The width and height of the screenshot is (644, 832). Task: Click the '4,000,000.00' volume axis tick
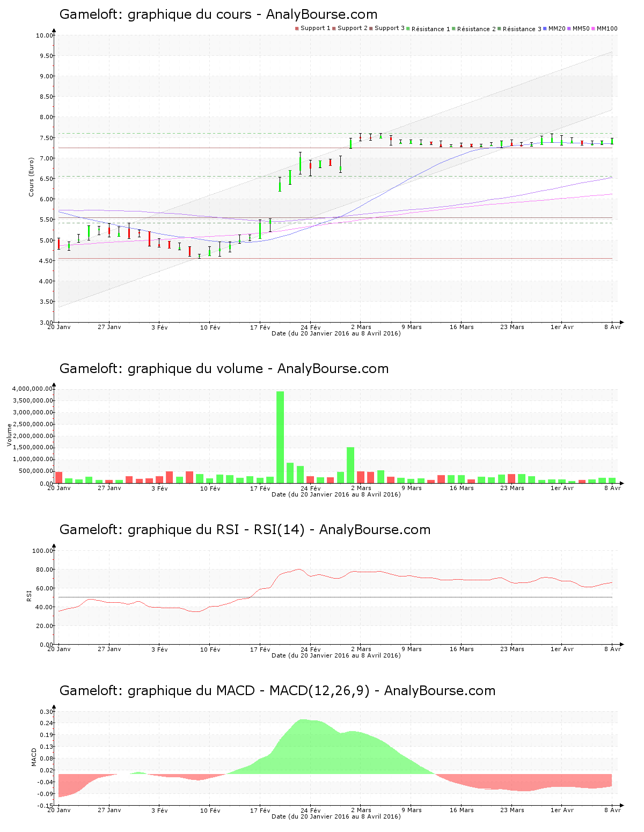[32, 389]
